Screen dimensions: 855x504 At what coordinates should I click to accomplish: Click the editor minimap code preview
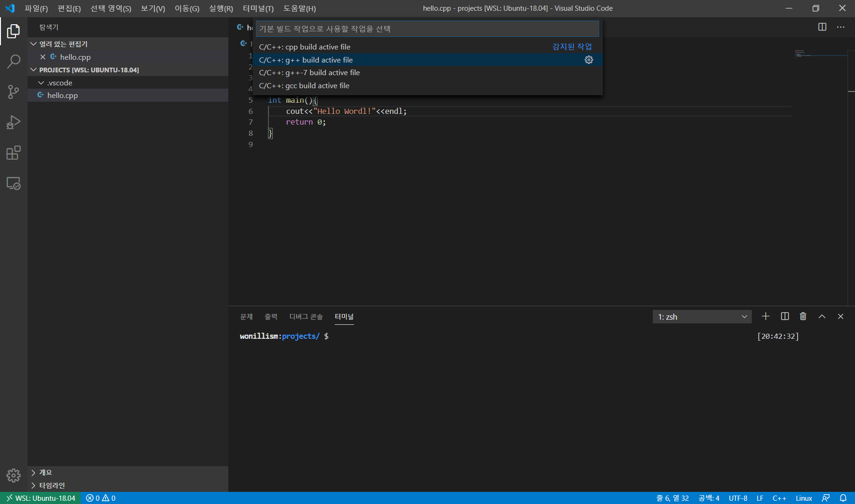pyautogui.click(x=820, y=54)
